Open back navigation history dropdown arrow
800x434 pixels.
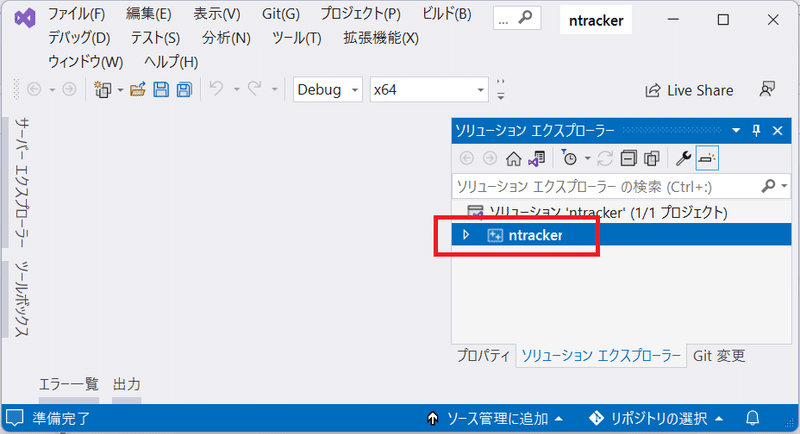(52, 90)
